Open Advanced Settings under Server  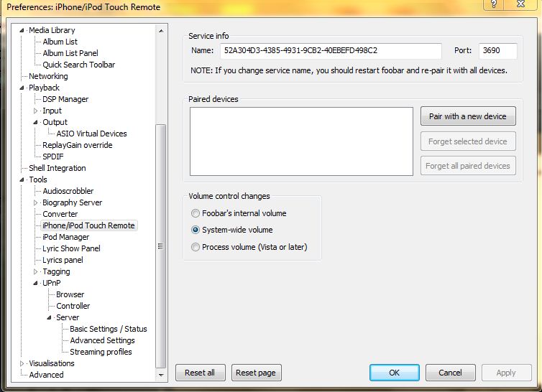103,340
